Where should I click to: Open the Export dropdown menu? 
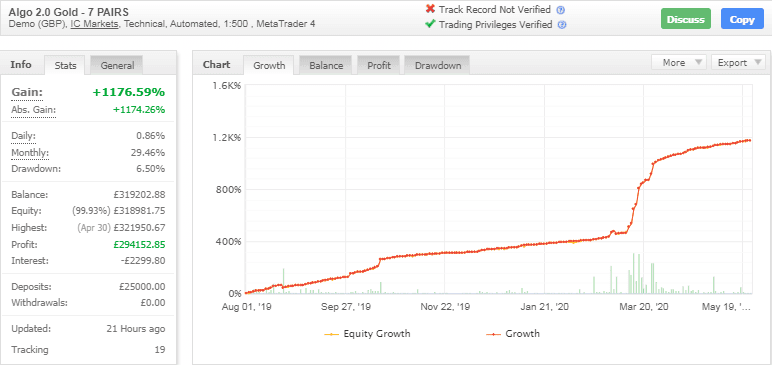(738, 63)
